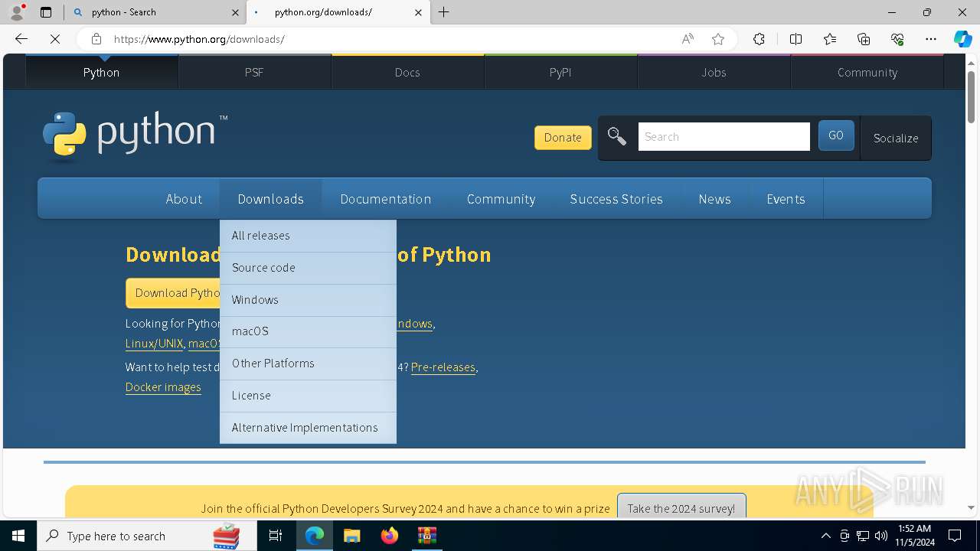
Task: Select the Docs top navigation tab
Action: (407, 72)
